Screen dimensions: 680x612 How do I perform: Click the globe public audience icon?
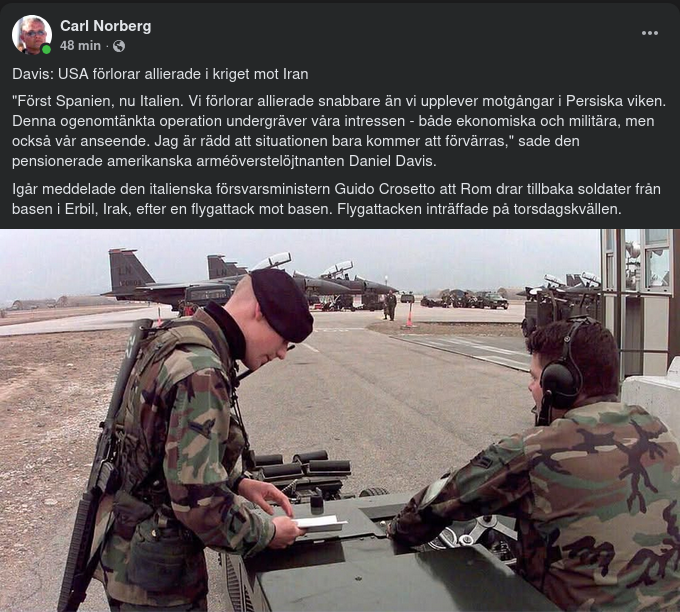(119, 46)
